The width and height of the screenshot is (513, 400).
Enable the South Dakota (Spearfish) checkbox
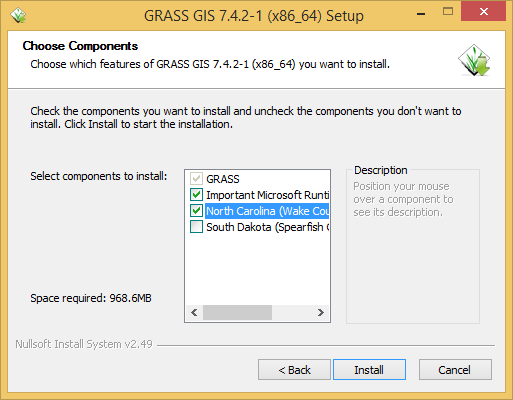pos(196,227)
